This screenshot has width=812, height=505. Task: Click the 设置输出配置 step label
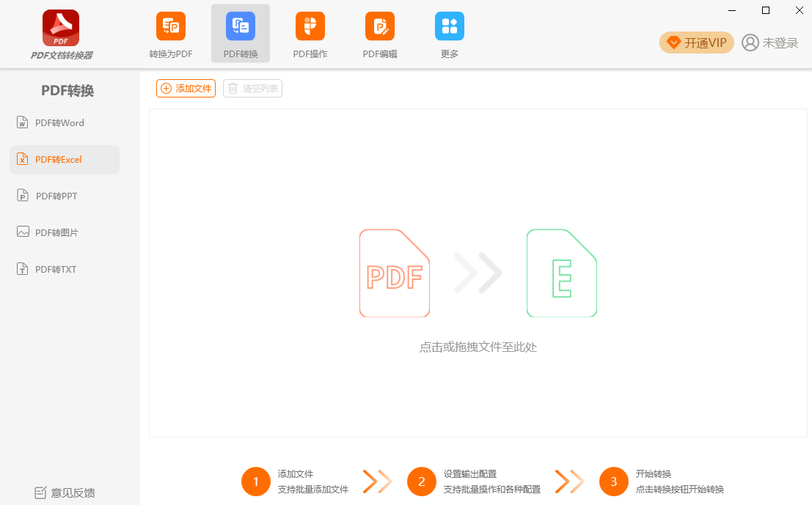tap(470, 474)
